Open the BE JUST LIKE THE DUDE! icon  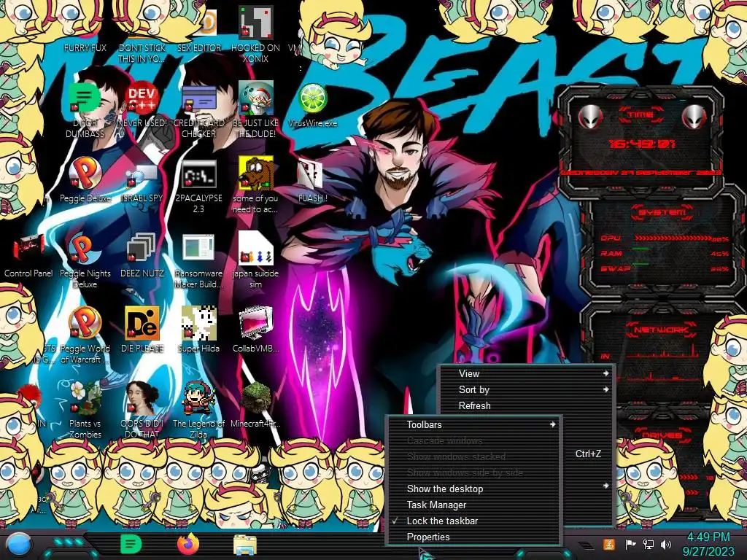(x=256, y=98)
